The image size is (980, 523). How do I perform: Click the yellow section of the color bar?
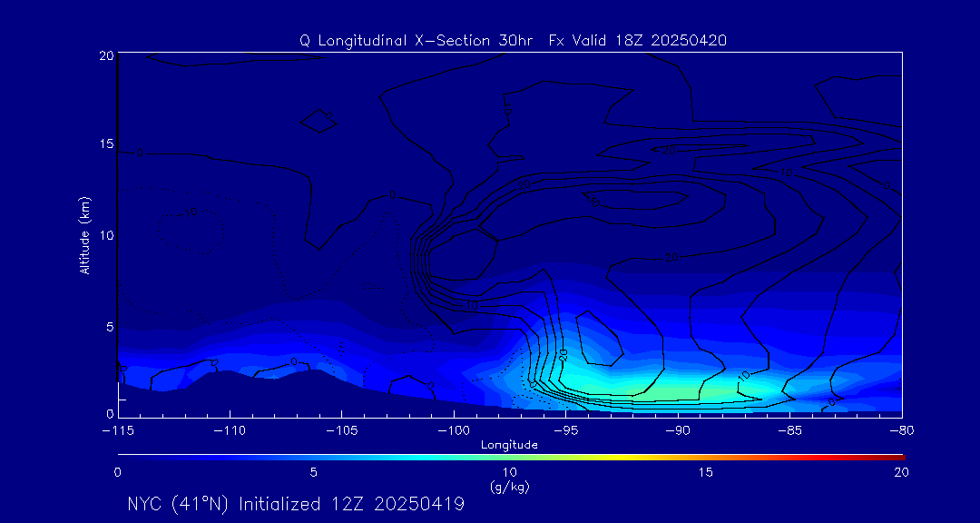click(x=619, y=458)
